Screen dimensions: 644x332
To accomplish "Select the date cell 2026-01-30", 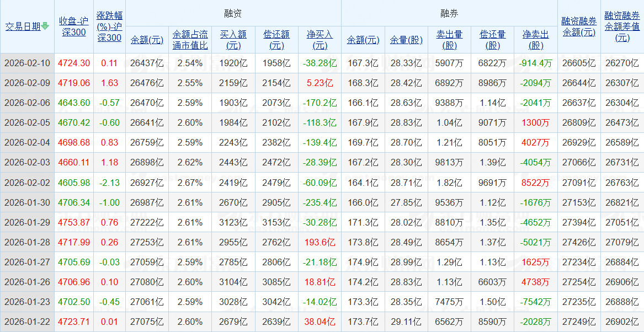I will click(27, 202).
